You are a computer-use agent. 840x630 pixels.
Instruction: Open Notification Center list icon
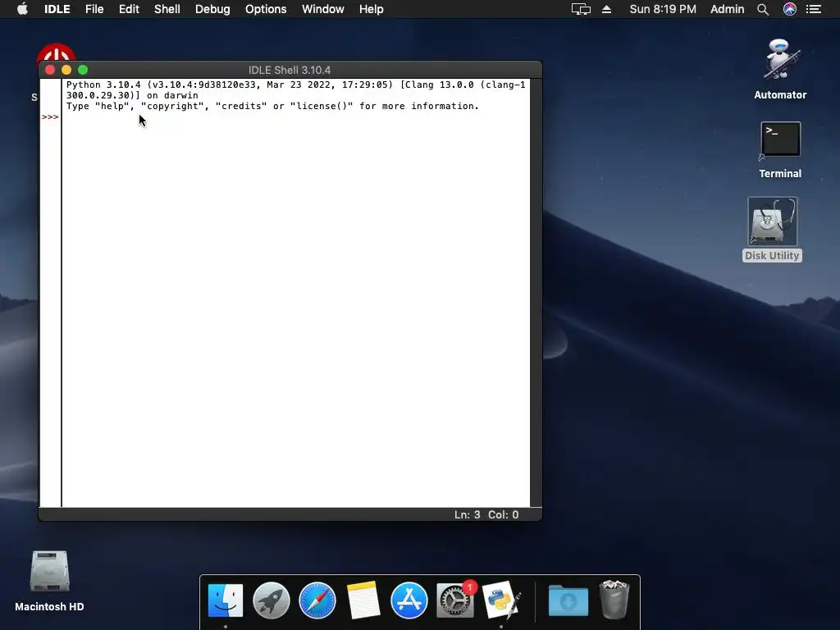pos(814,9)
